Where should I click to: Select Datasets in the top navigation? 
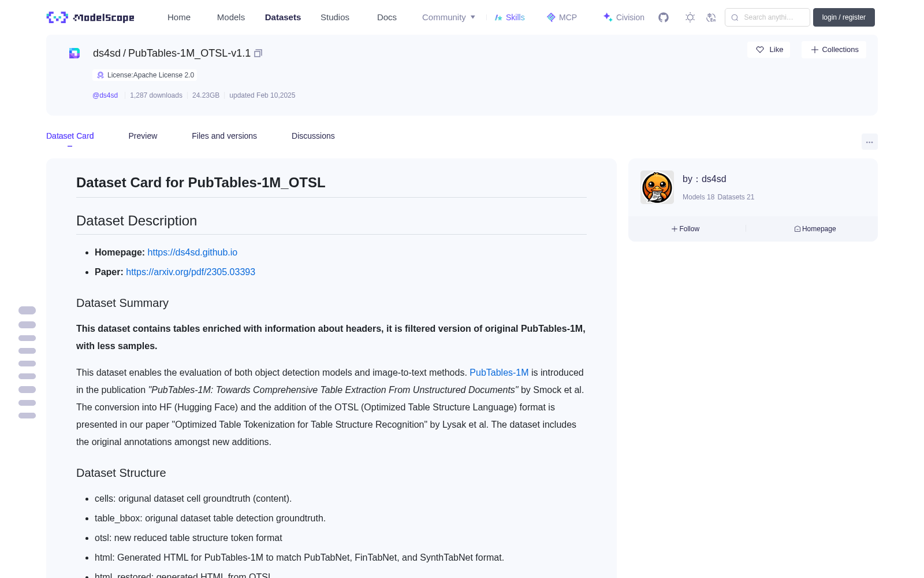283,17
